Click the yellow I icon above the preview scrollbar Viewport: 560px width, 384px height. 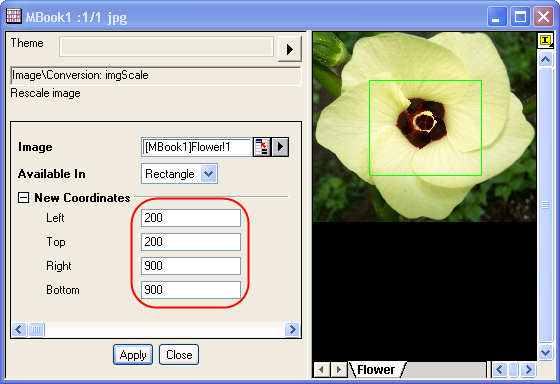point(545,40)
